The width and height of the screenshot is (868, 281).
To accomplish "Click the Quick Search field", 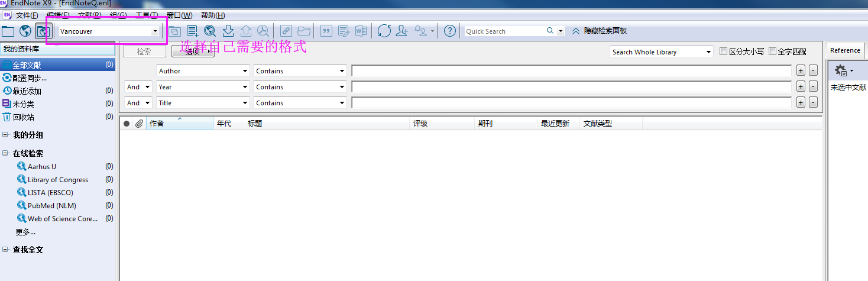I will point(504,31).
